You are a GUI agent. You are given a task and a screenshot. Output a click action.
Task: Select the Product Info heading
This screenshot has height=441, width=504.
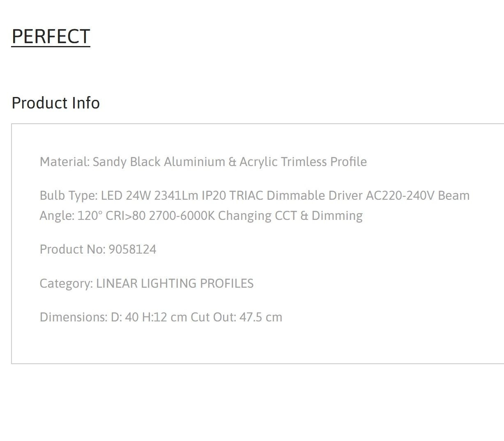tap(55, 103)
